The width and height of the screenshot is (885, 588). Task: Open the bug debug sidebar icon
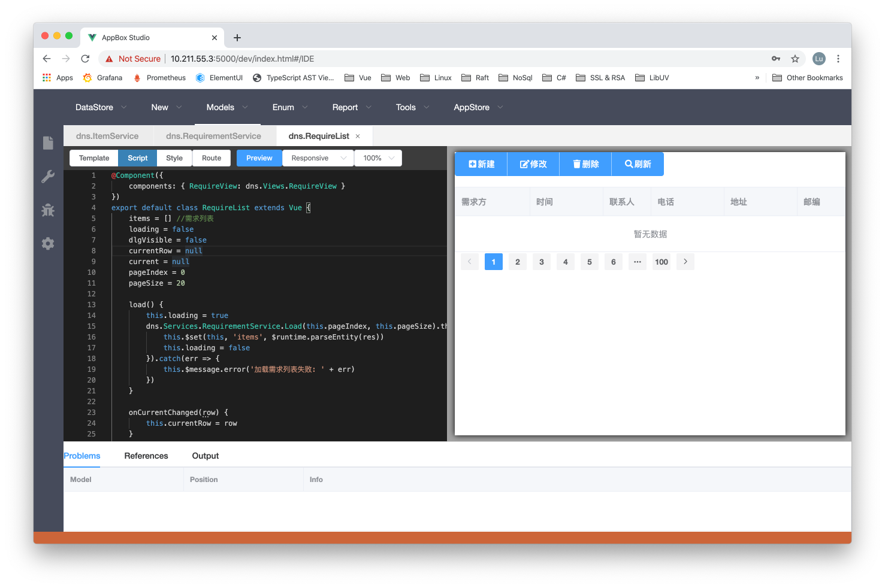coord(48,210)
